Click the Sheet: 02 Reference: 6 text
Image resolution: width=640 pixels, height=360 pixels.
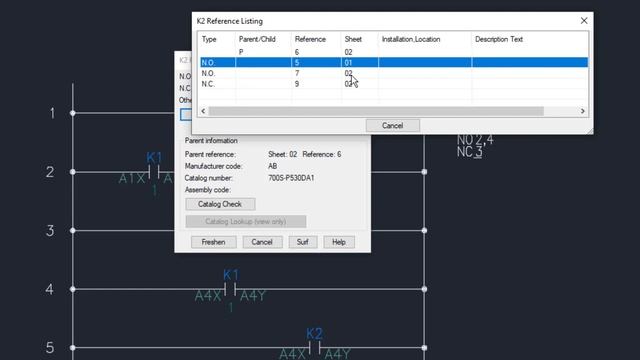tap(304, 154)
